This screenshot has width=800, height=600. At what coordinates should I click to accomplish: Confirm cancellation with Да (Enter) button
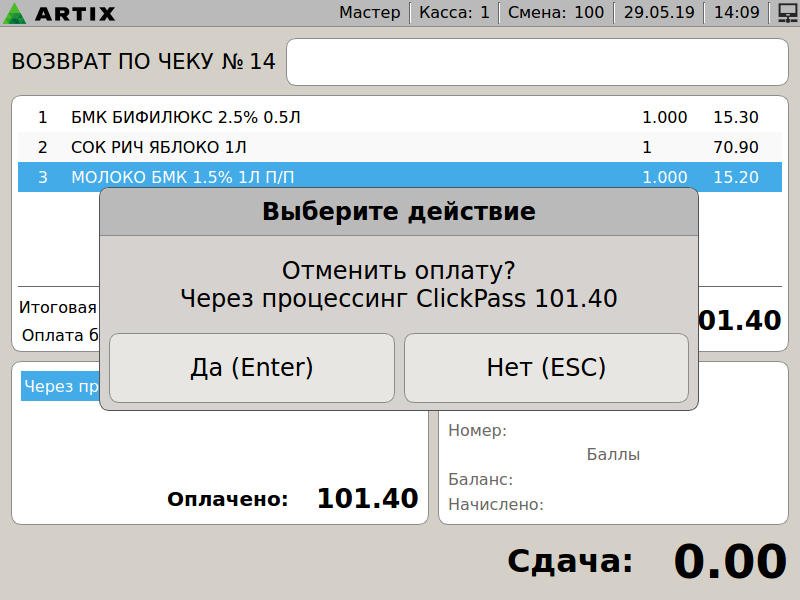pos(252,368)
